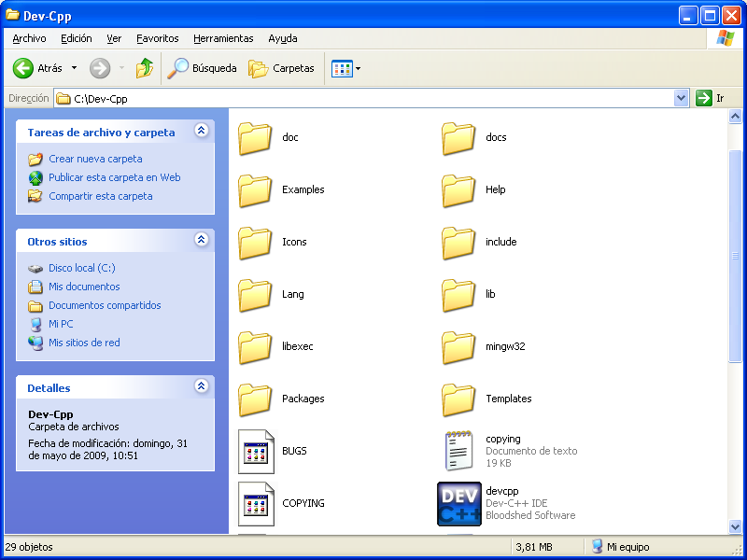Click the Mi equipo status bar zone
The width and height of the screenshot is (747, 560).
pyautogui.click(x=620, y=547)
